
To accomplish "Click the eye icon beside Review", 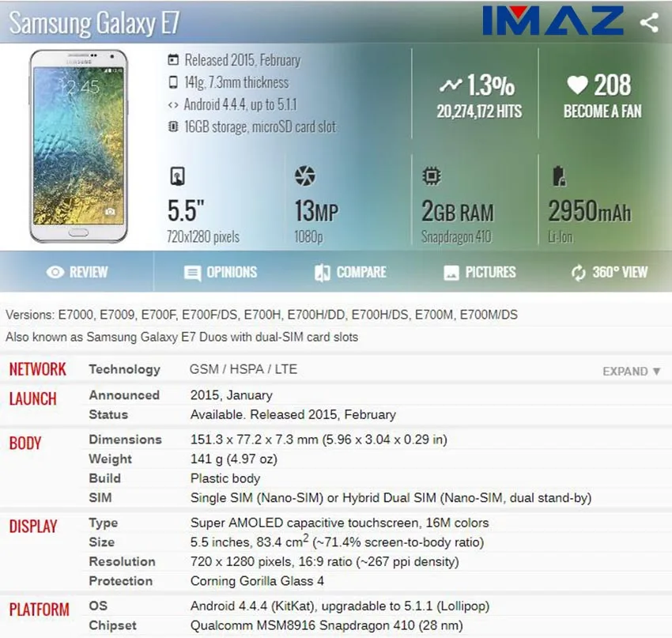I will click(x=55, y=272).
